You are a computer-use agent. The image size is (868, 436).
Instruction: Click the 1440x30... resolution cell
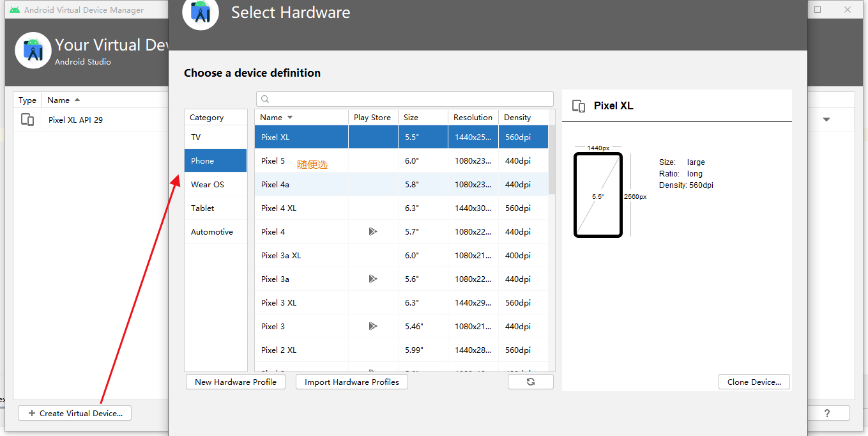(473, 208)
